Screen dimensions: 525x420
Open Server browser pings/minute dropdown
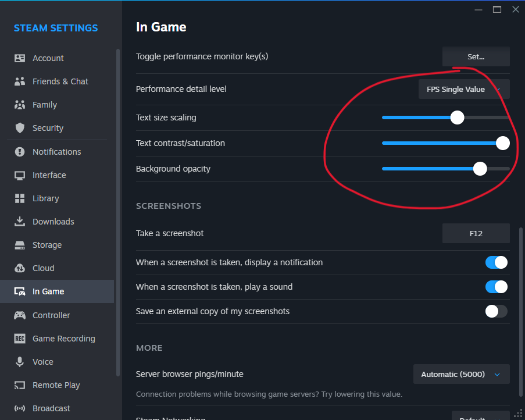(462, 374)
